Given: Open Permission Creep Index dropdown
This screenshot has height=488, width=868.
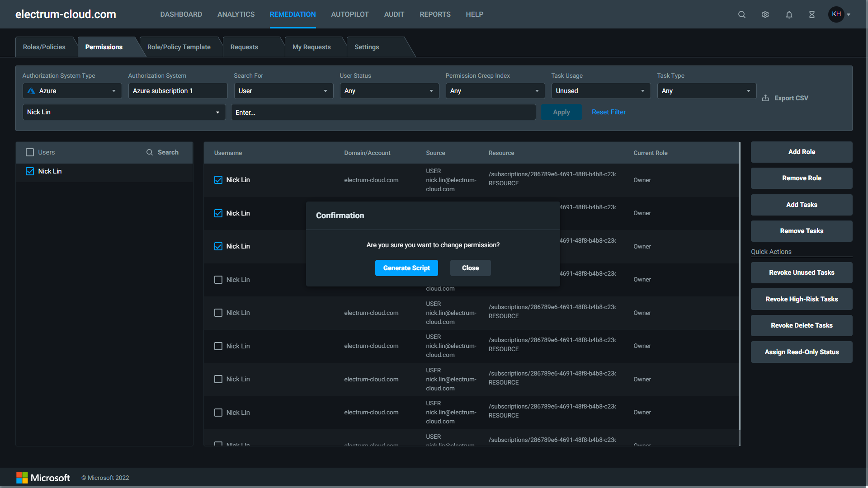Looking at the screenshot, I should click(x=495, y=91).
